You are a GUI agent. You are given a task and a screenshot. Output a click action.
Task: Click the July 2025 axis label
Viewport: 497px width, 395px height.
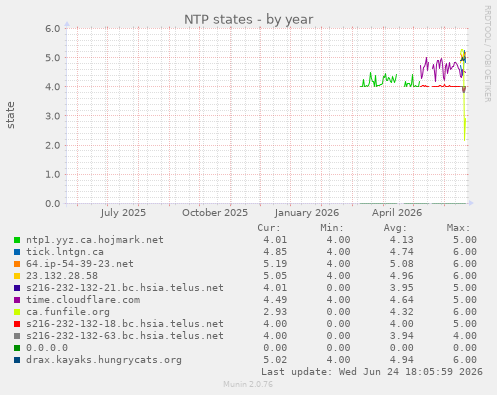click(123, 213)
